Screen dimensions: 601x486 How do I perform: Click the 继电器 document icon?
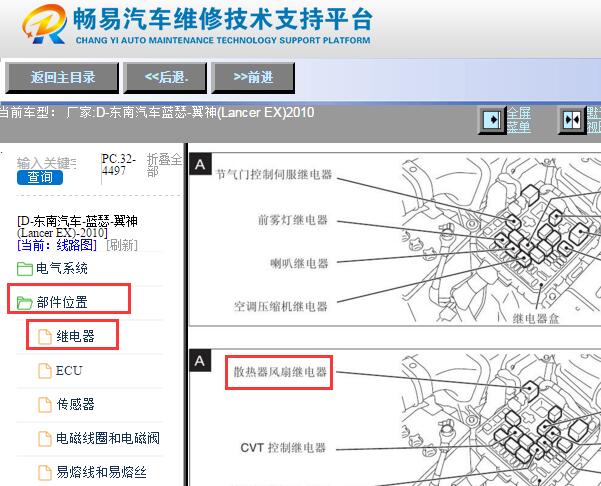click(45, 337)
